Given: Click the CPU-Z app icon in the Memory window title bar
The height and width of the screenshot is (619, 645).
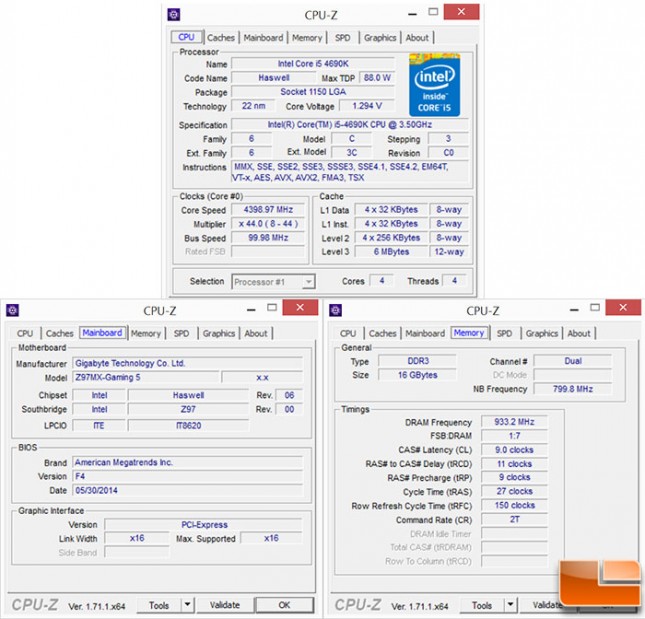Looking at the screenshot, I should (x=336, y=310).
